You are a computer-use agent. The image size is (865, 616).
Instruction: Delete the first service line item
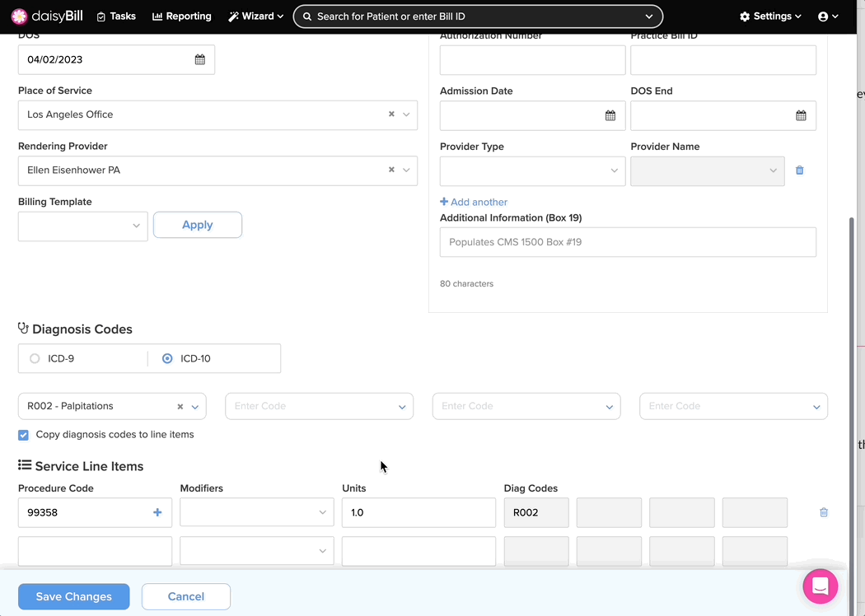pos(824,512)
